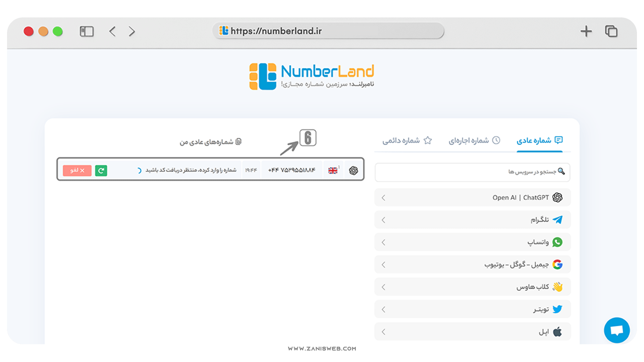Viewport: 644px width, 362px height.
Task: Expand the کلاب هاوس row chevron
Action: click(383, 287)
